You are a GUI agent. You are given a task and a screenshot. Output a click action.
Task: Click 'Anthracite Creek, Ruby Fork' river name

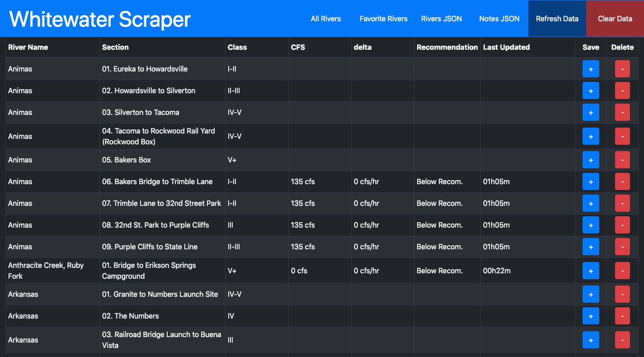click(46, 271)
